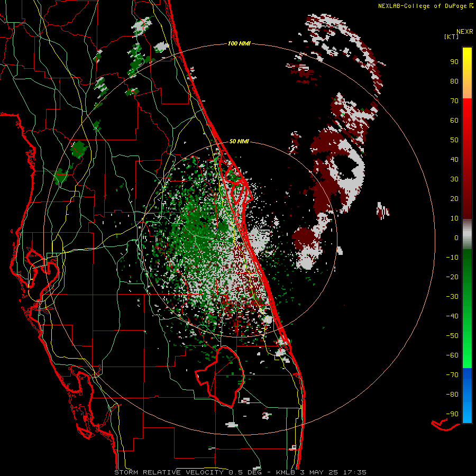Click the 60 value on velocity scale
This screenshot has height=476, width=476.
[454, 121]
